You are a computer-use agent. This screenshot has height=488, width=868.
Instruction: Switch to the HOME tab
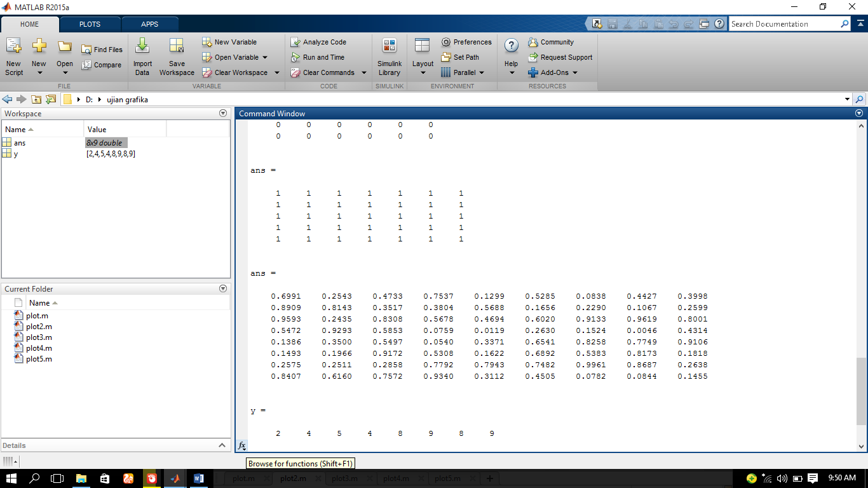[30, 24]
